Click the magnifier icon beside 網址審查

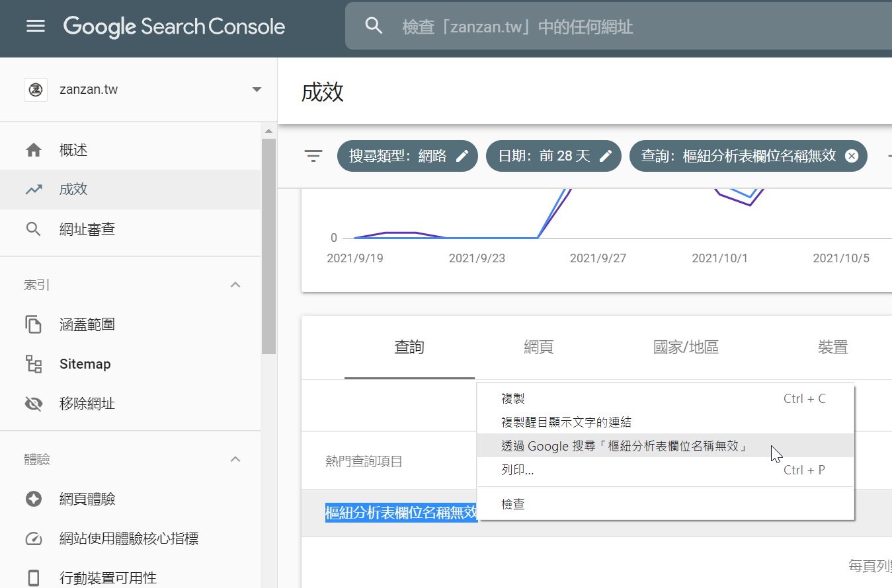pos(34,229)
